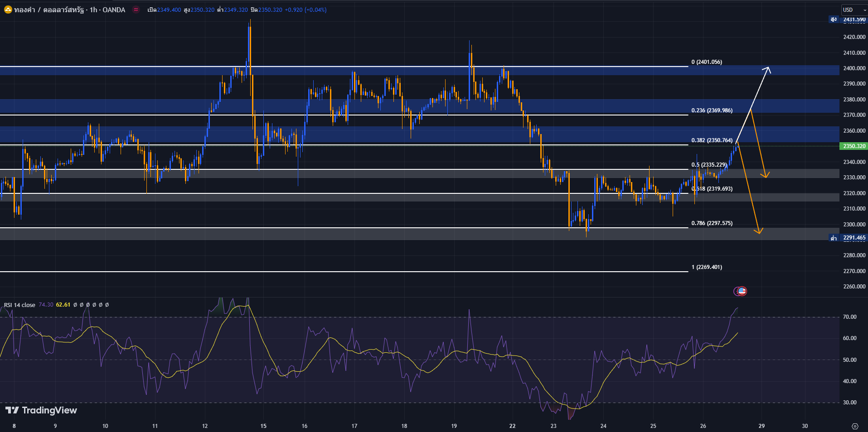Select the 0 (2401.056) Fibonacci label

(x=707, y=62)
